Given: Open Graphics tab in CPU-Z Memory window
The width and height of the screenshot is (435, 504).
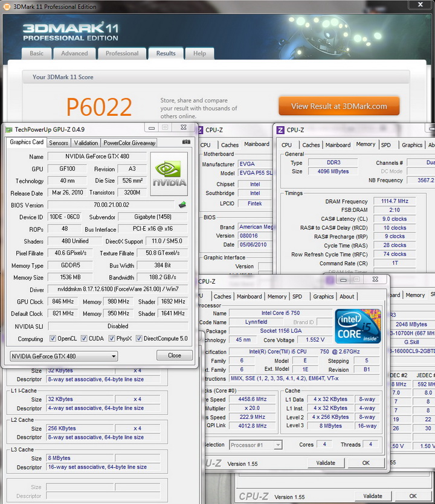Looking at the screenshot, I should click(412, 145).
